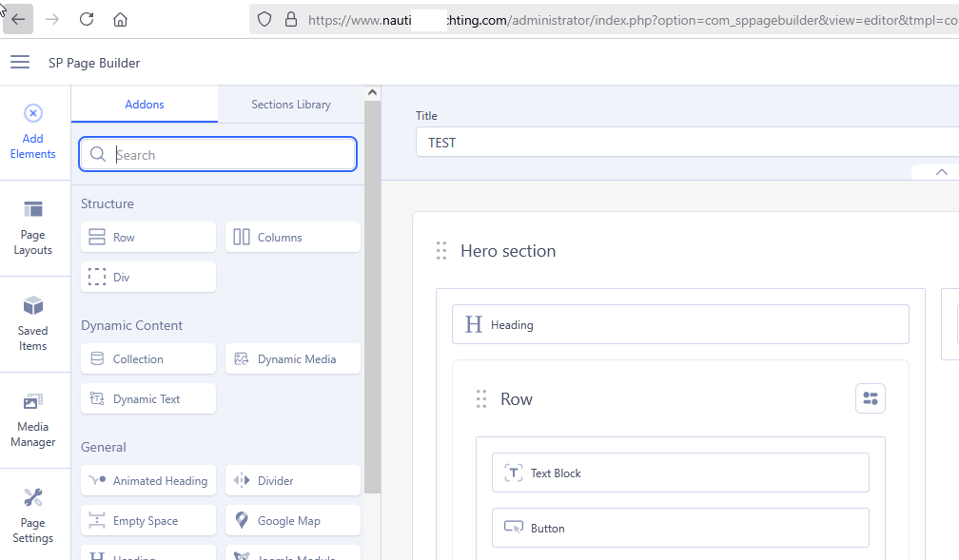Screen dimensions: 959x560
Task: Select the Addons tab
Action: [145, 105]
